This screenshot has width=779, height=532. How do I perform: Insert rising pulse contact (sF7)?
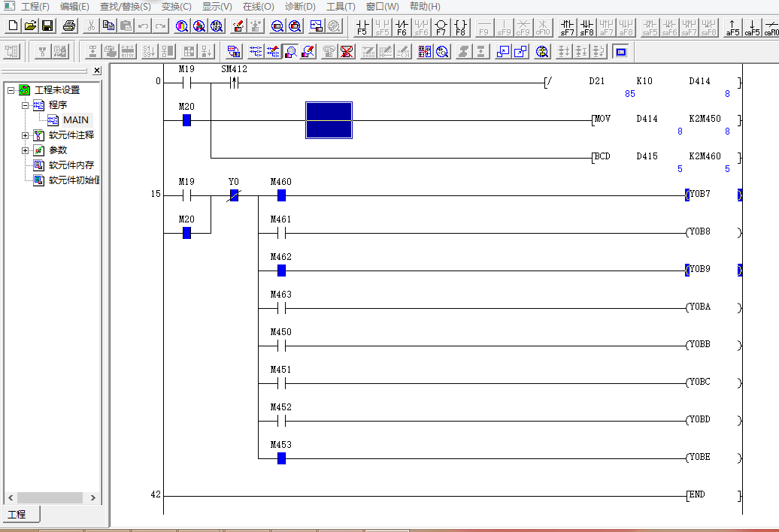pos(567,27)
